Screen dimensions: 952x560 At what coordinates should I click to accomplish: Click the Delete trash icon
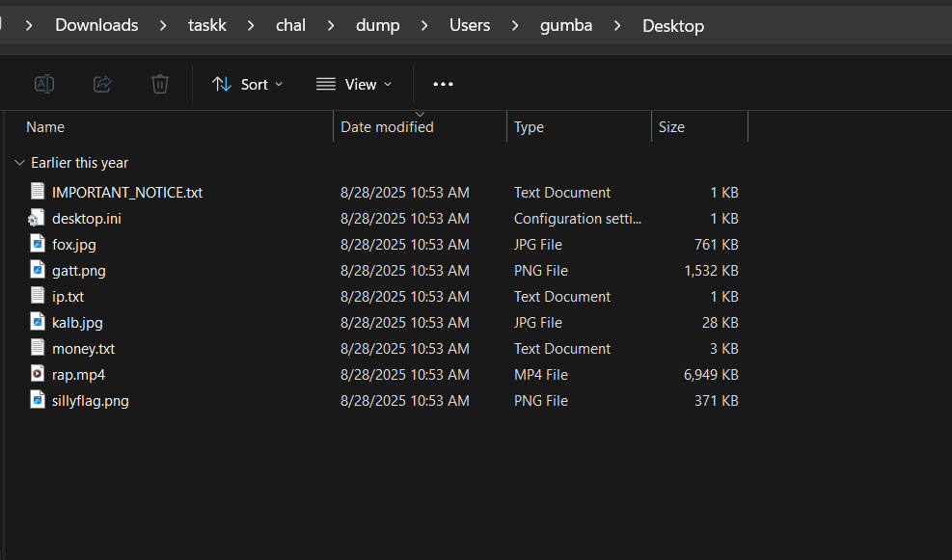(x=159, y=84)
